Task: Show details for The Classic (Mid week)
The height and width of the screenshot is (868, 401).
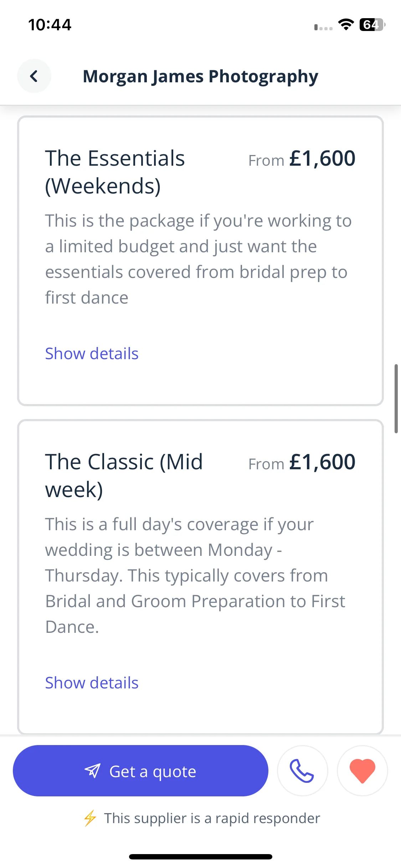Action: tap(92, 683)
